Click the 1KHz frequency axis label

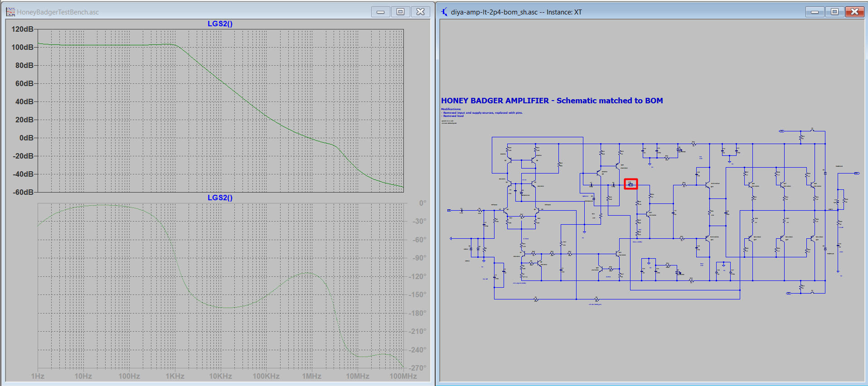coord(175,376)
